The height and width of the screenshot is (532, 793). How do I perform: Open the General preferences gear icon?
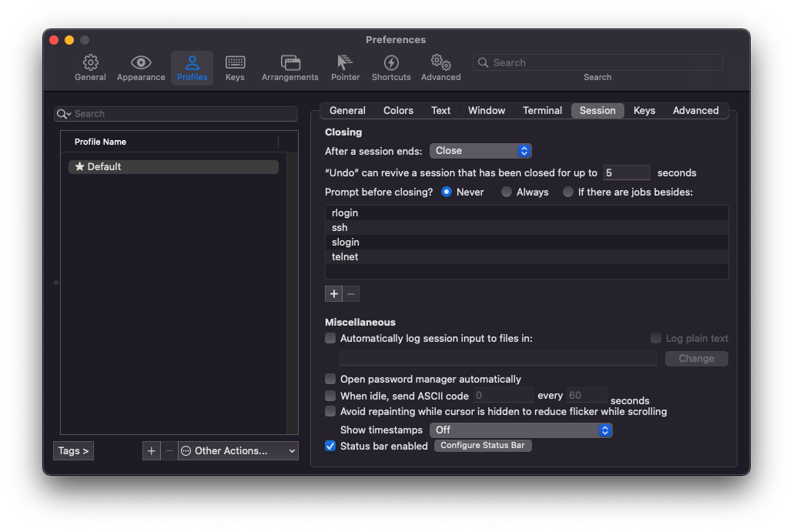91,62
